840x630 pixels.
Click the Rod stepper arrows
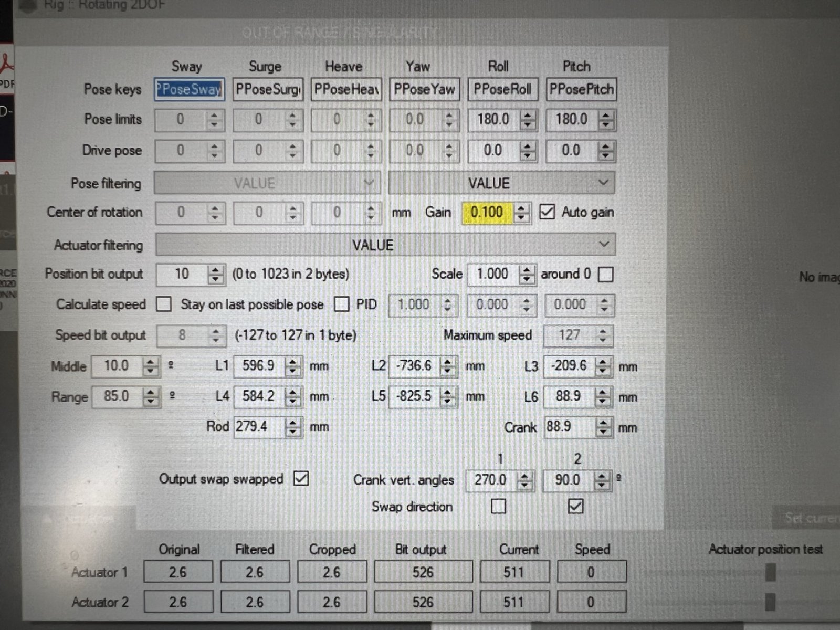tap(293, 426)
